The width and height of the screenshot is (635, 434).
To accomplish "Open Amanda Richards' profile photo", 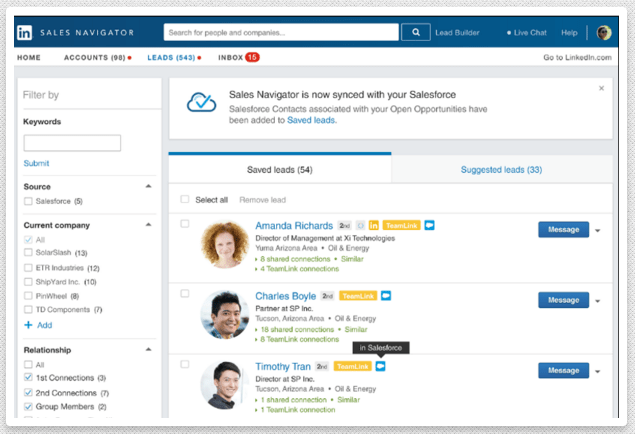I will (x=225, y=244).
